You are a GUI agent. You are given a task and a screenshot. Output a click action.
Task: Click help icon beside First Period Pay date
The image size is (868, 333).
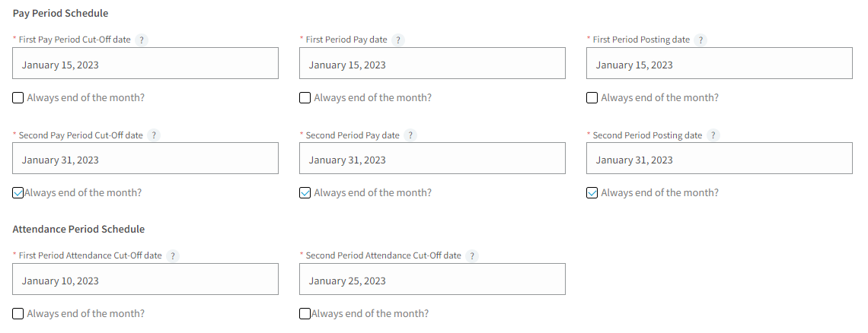pyautogui.click(x=398, y=40)
